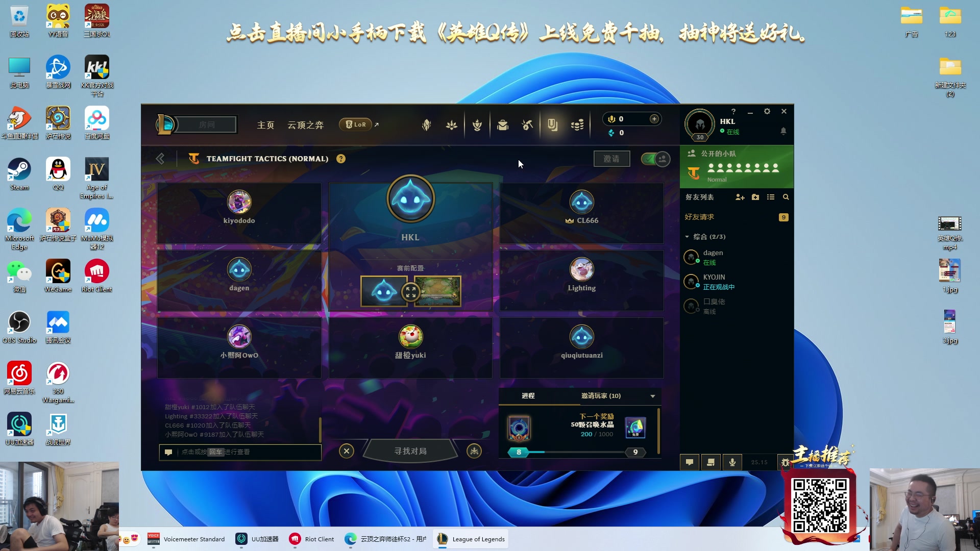Click the League client logo icon
980x551 pixels.
point(166,124)
